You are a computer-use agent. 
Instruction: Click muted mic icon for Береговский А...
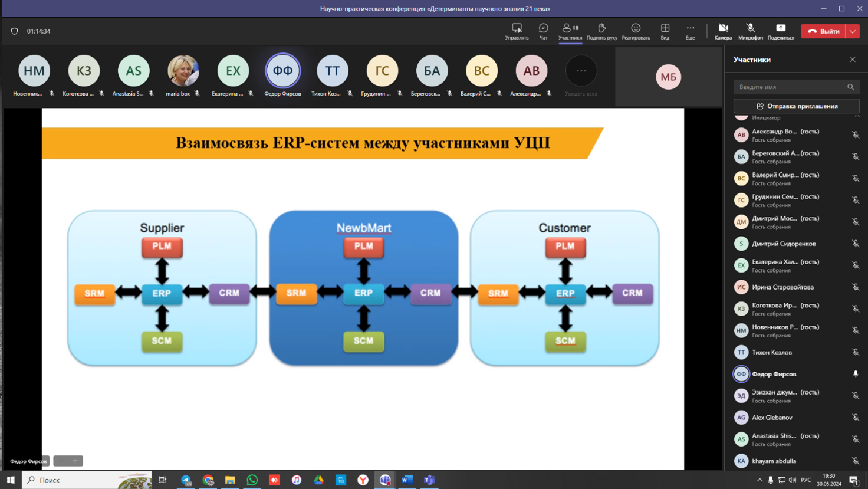[x=855, y=157]
